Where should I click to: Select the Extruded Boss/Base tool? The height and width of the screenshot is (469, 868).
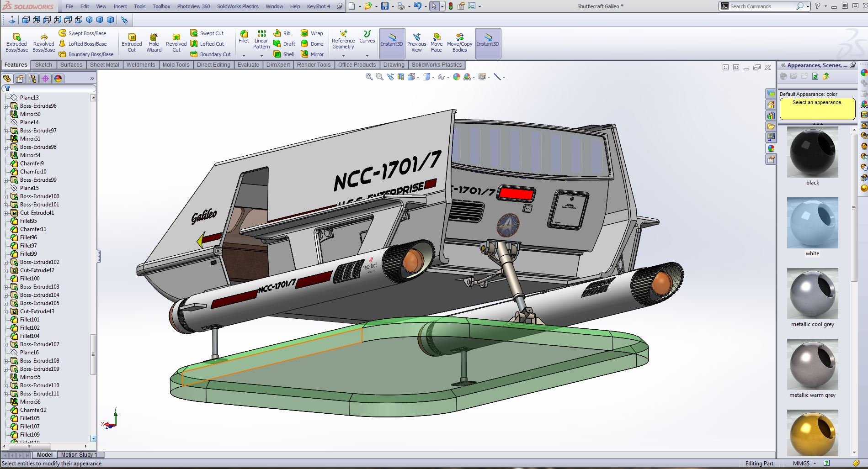(16, 43)
